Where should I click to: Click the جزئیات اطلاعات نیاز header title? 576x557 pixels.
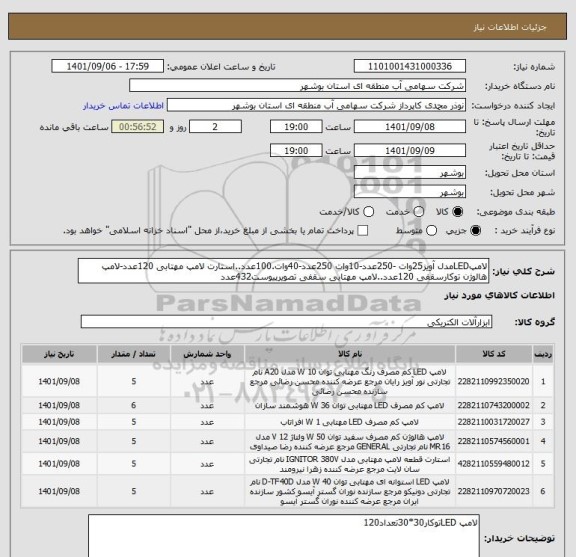(510, 28)
